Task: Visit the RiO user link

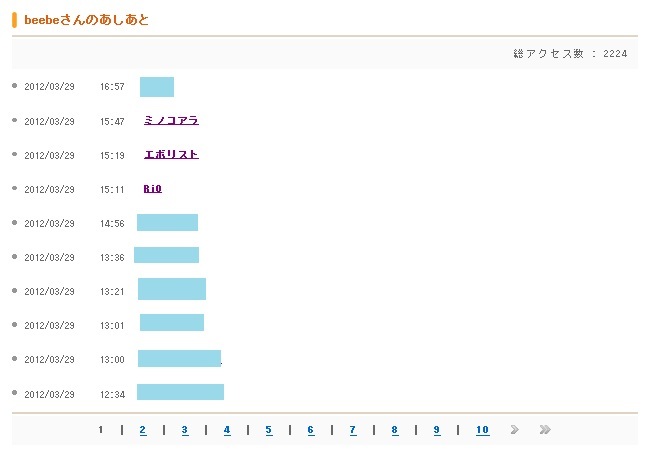Action: point(152,188)
